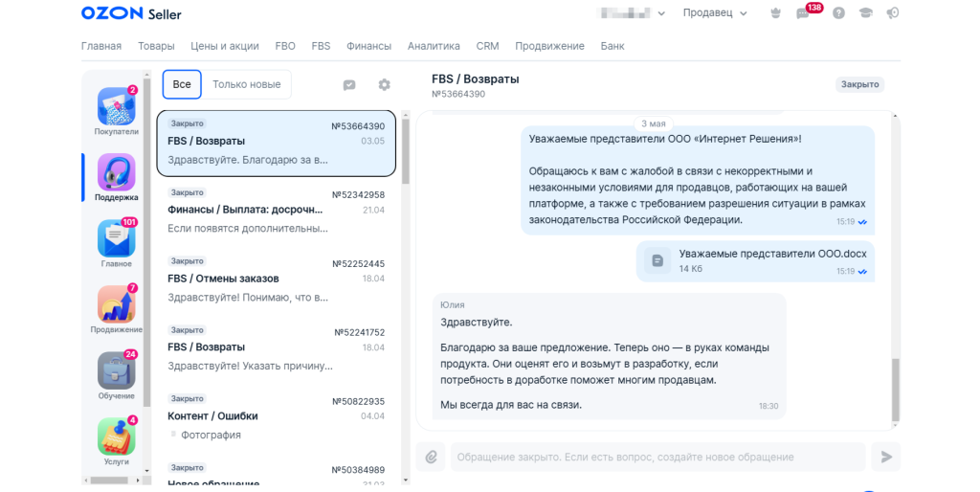
Task: Open ticket №50822935 Контент / Ошибки
Action: tap(277, 417)
